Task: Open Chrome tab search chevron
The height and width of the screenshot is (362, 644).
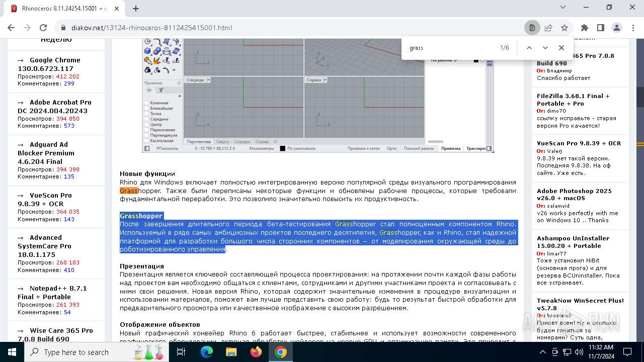Action: tap(563, 7)
